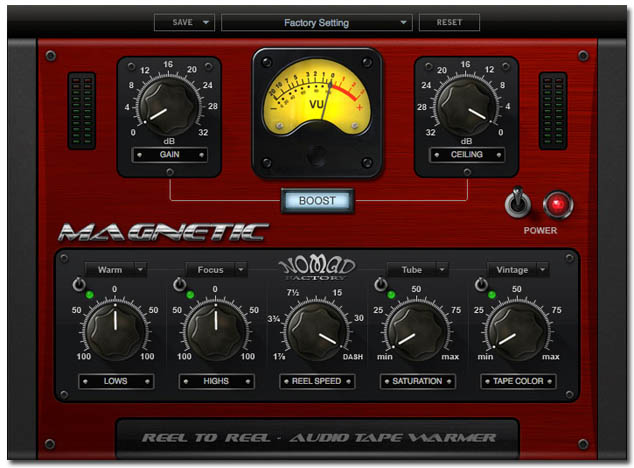This screenshot has height=468, width=634.
Task: Click the GAIN knob
Action: (x=168, y=106)
